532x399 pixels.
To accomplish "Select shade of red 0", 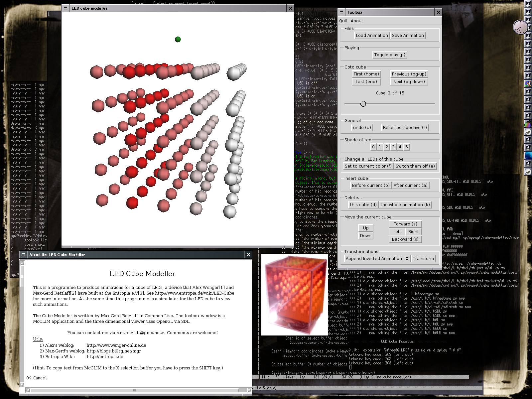I will tap(373, 147).
